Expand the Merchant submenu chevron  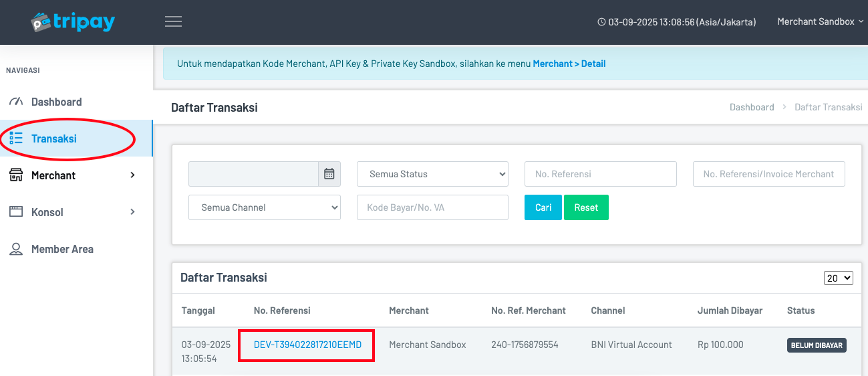tap(132, 175)
